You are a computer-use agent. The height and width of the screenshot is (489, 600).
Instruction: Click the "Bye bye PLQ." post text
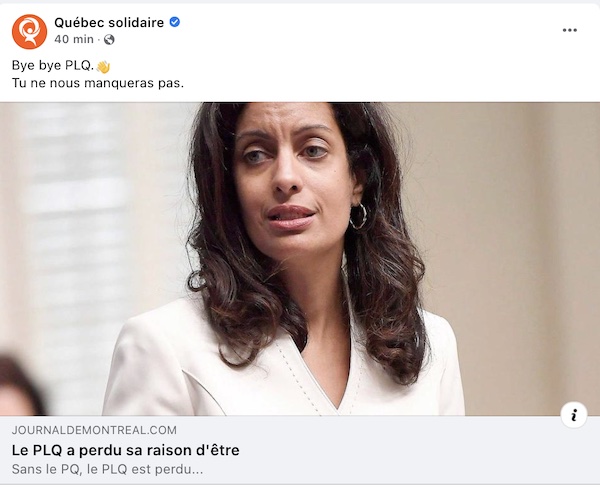(x=53, y=65)
